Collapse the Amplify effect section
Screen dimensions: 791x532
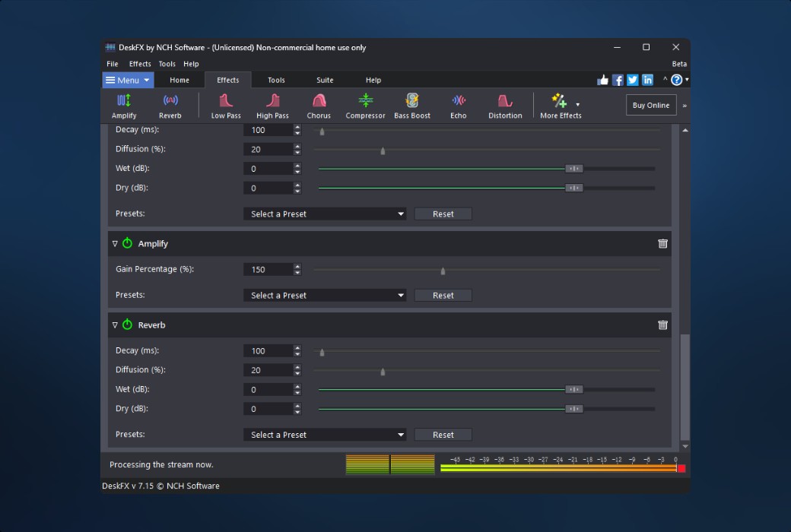point(115,244)
